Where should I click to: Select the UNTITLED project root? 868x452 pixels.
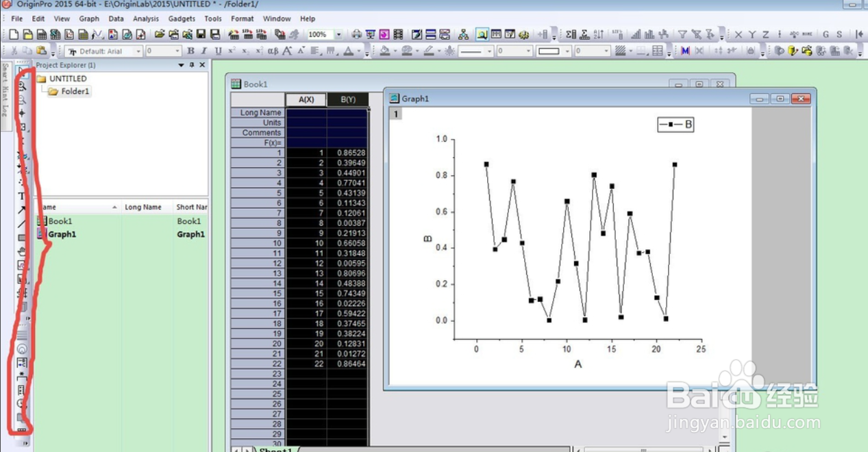(x=68, y=79)
